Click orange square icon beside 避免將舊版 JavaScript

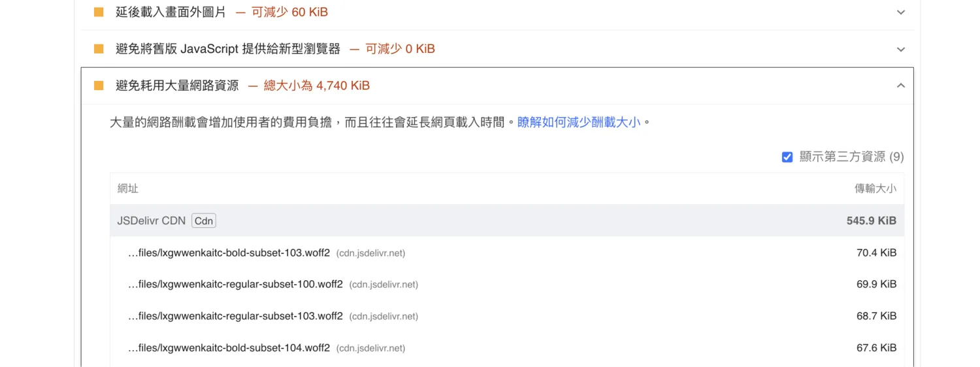tap(99, 48)
